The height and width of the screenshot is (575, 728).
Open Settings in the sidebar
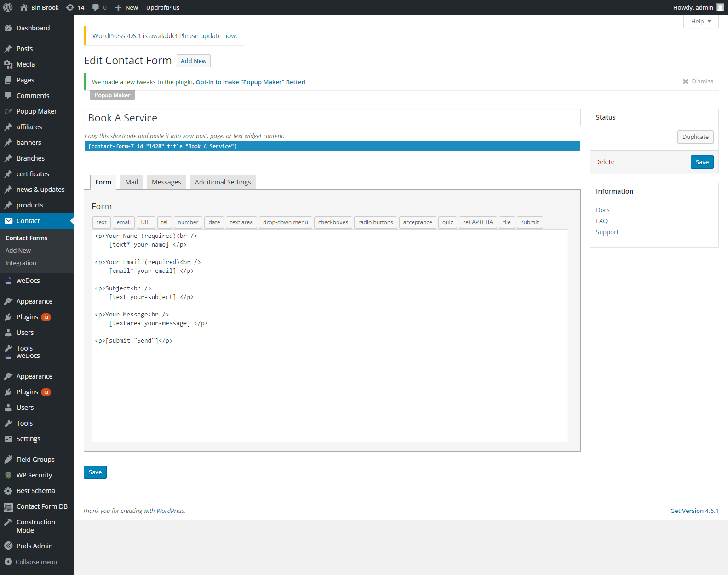(28, 439)
